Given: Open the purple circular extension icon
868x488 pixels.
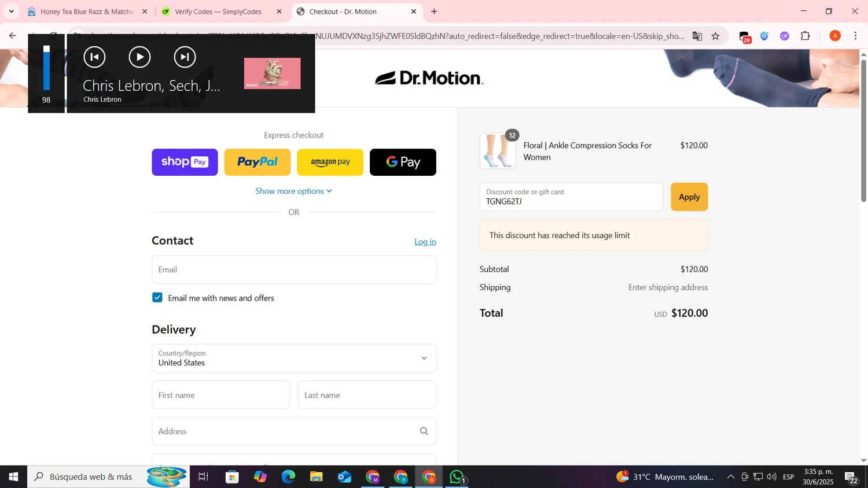Looking at the screenshot, I should coord(785,36).
